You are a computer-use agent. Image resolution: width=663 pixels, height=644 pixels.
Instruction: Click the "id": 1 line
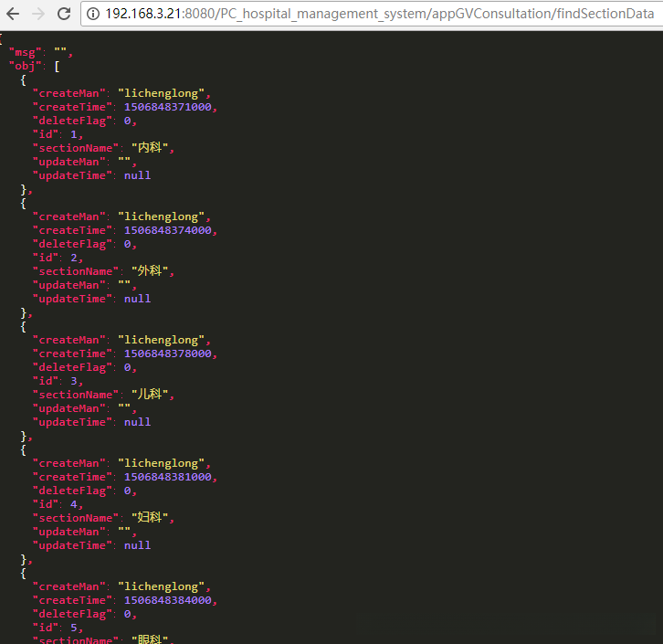[x=58, y=134]
